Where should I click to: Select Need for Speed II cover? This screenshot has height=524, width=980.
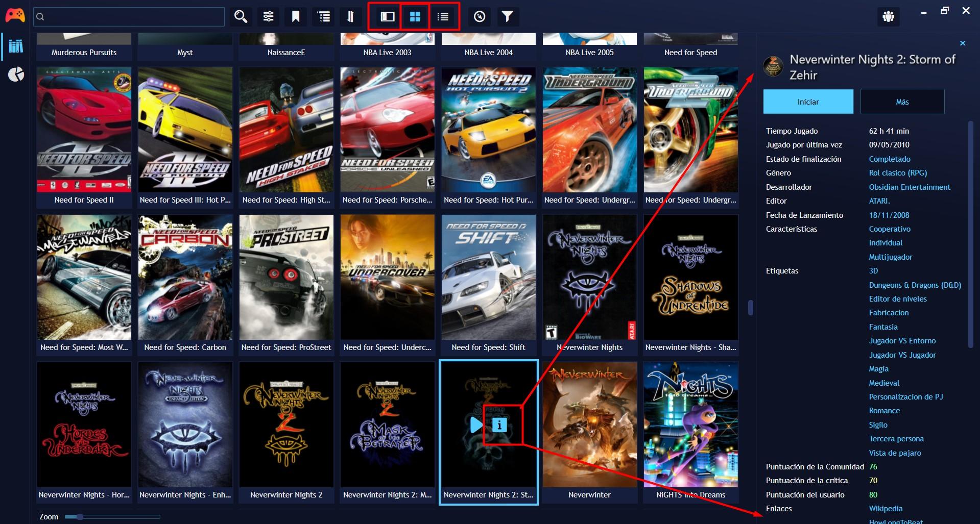click(x=84, y=130)
